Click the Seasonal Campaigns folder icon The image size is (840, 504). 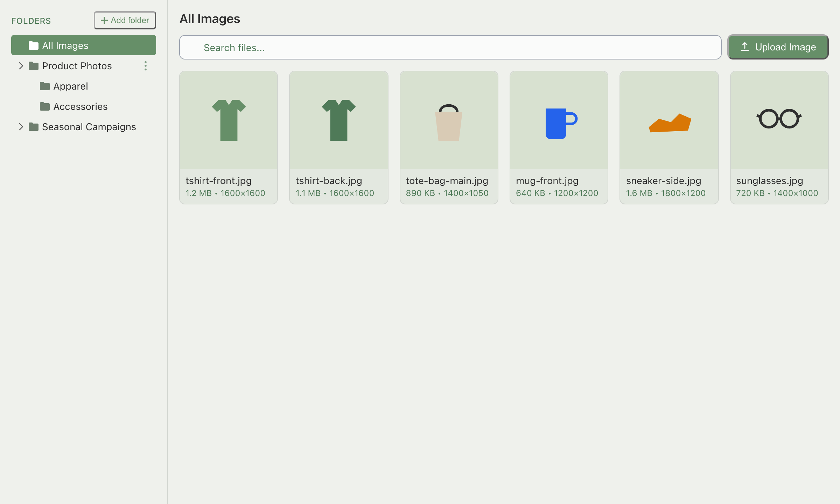coord(33,127)
